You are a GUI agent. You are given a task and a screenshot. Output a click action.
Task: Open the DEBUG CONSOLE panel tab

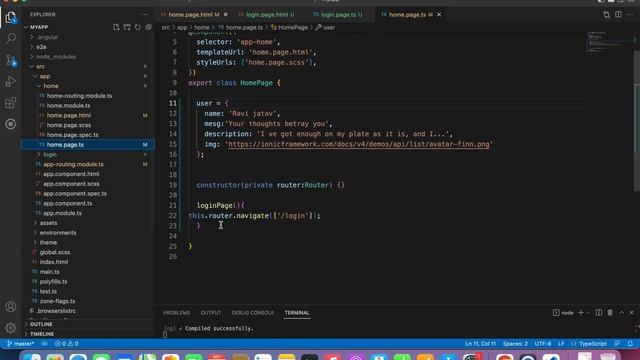coord(253,313)
